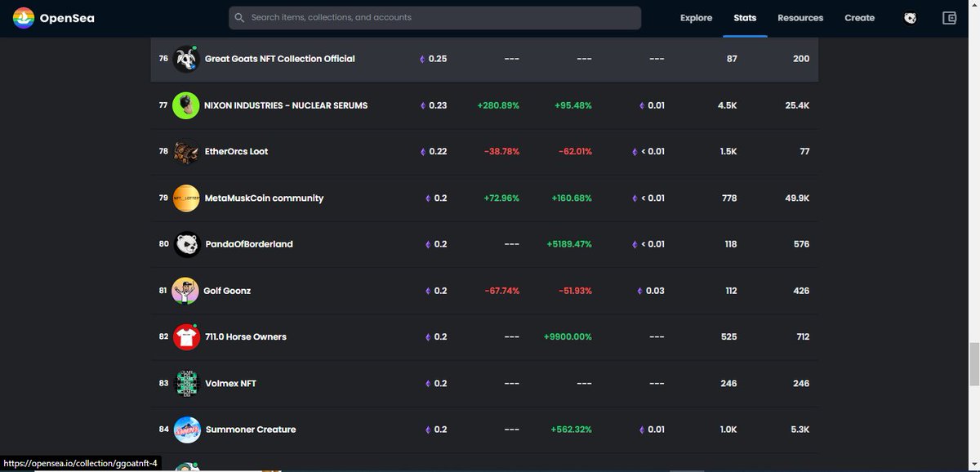
Task: Click the OpenSea logo icon
Action: pos(23,18)
